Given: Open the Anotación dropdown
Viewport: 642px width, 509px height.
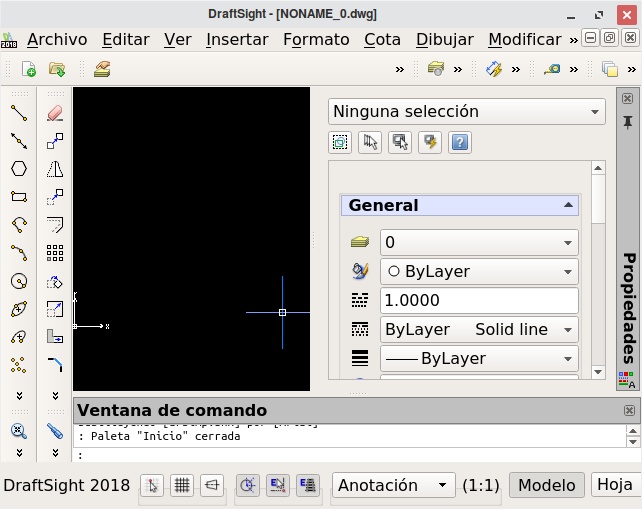Looking at the screenshot, I should pyautogui.click(x=393, y=485).
